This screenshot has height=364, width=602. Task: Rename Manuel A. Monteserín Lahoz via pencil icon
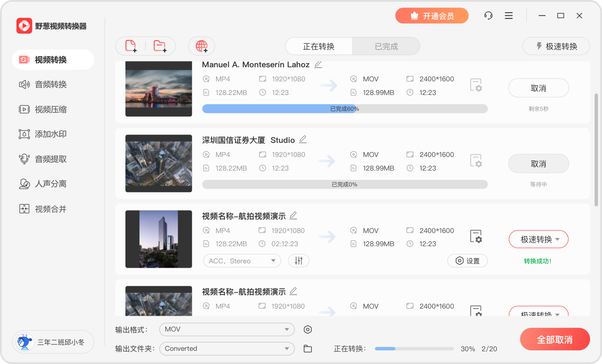(x=318, y=64)
